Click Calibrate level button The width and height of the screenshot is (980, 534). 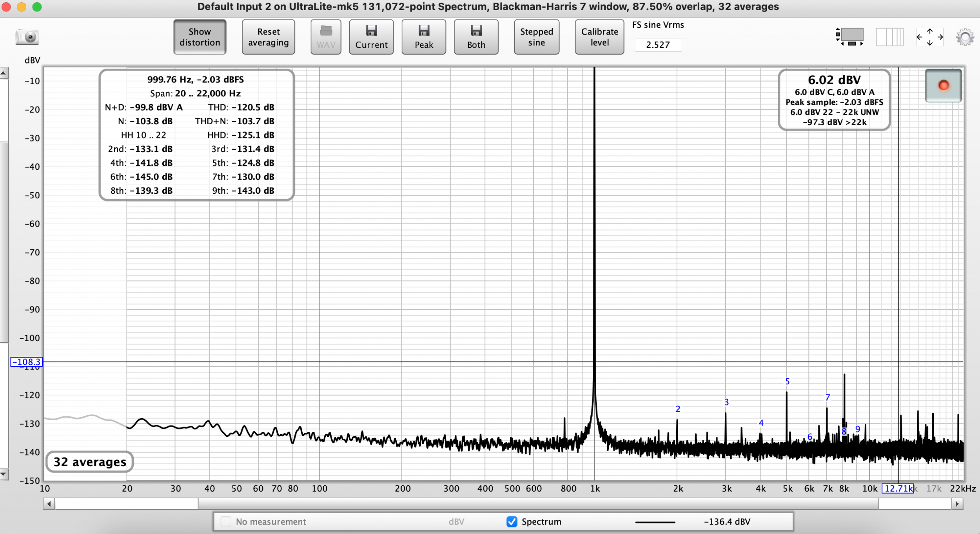tap(599, 37)
